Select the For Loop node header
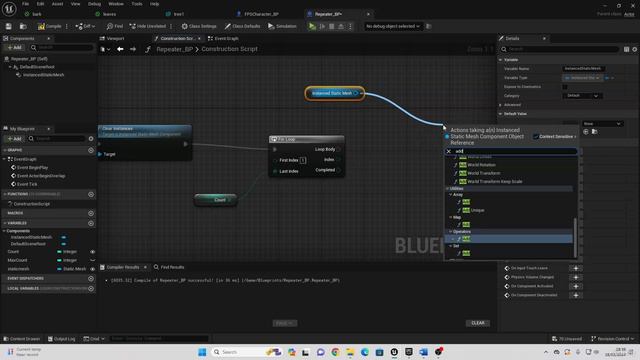Screen dimensions: 640x360 [x=307, y=139]
